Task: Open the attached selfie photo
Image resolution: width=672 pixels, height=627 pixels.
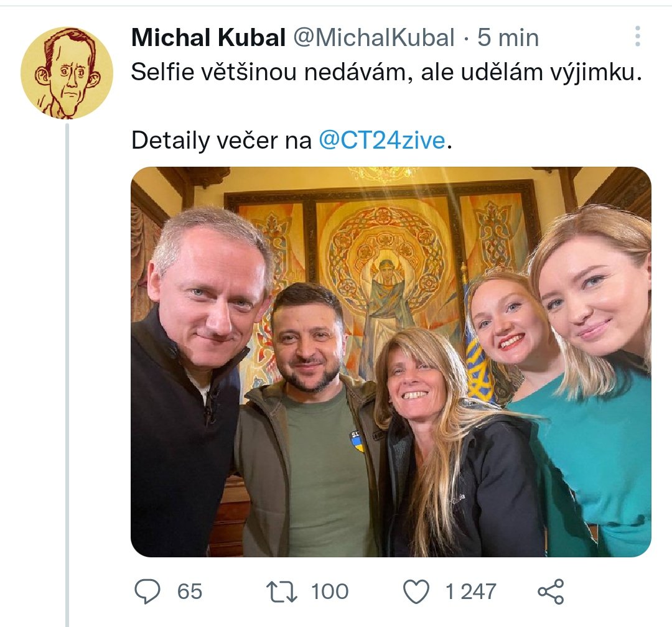Action: pyautogui.click(x=391, y=361)
